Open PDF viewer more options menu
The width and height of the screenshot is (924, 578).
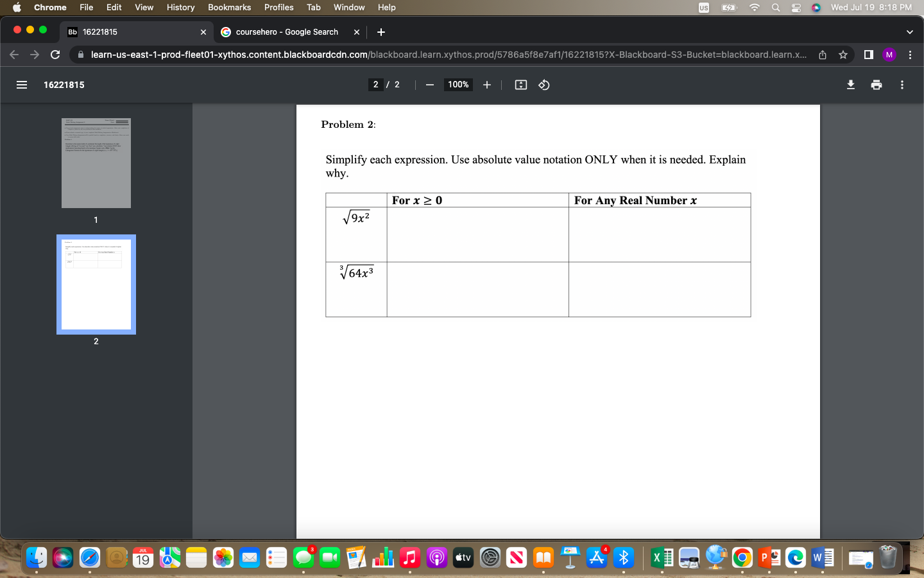(x=902, y=85)
